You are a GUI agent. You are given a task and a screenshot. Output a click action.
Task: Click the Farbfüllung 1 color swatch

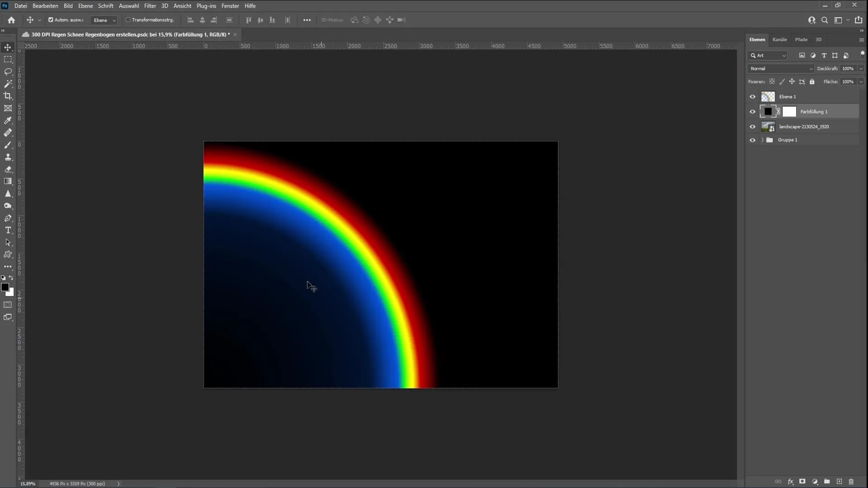[x=769, y=112]
